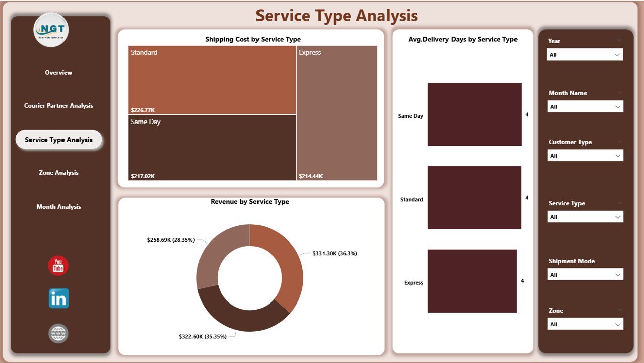644x363 pixels.
Task: Click the Express tile in the treemap
Action: pos(337,113)
